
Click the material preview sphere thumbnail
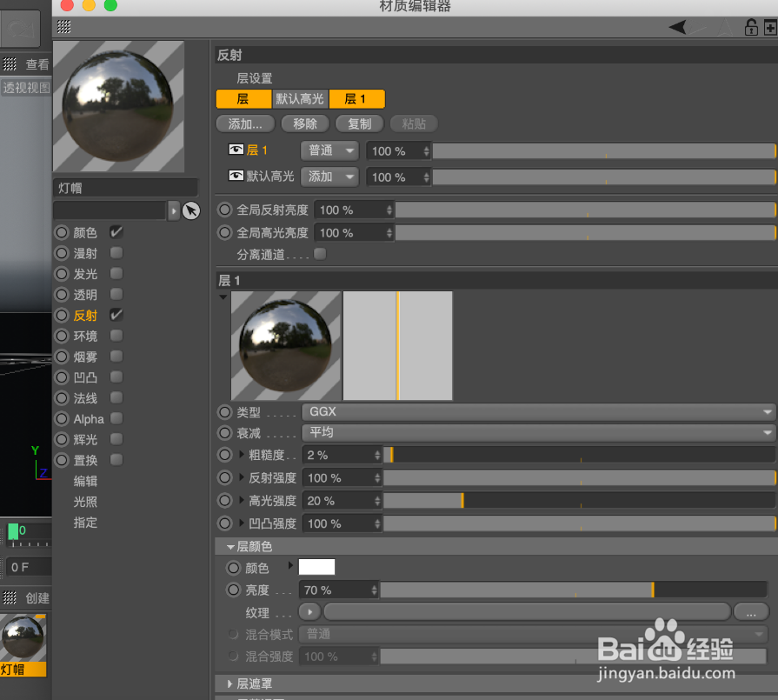click(118, 105)
